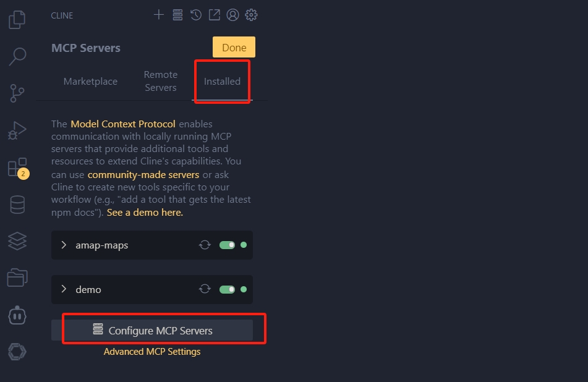
Task: Restart the amap-maps server
Action: tap(205, 245)
